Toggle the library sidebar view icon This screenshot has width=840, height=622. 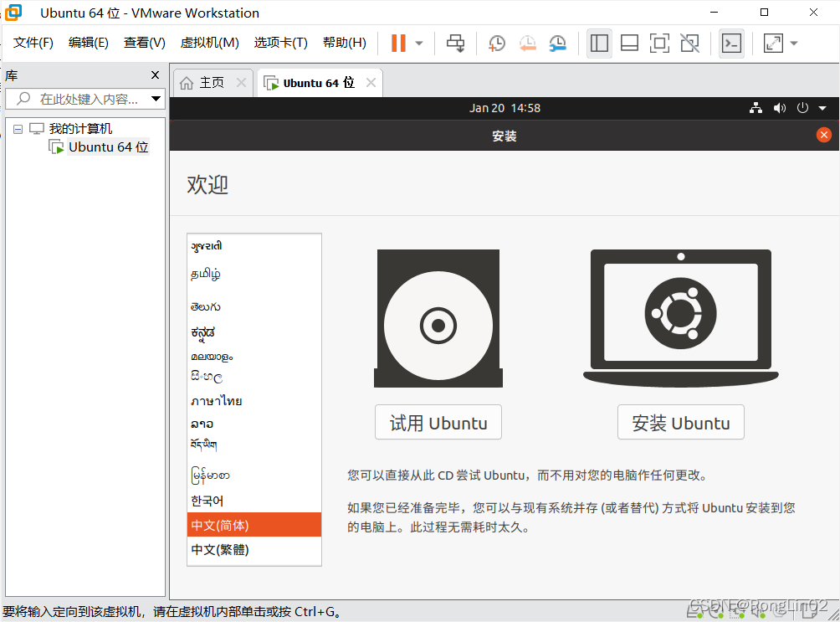[599, 43]
